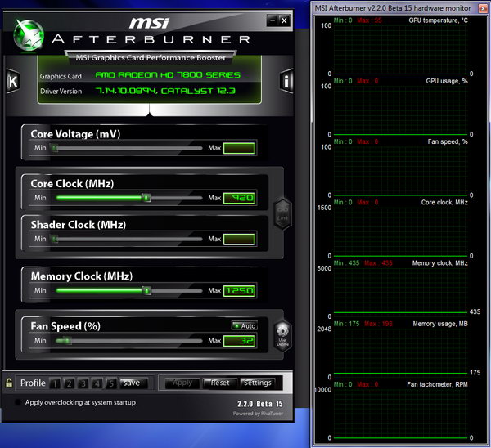Click the Memory clock graph in monitor
The width and height of the screenshot is (491, 448).
(x=400, y=292)
